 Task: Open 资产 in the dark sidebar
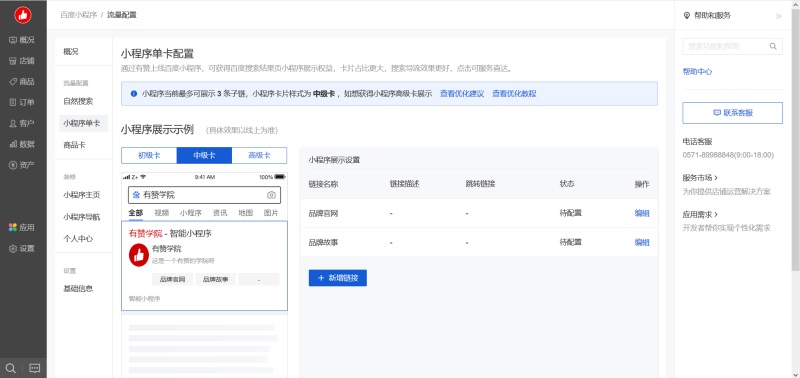point(23,165)
